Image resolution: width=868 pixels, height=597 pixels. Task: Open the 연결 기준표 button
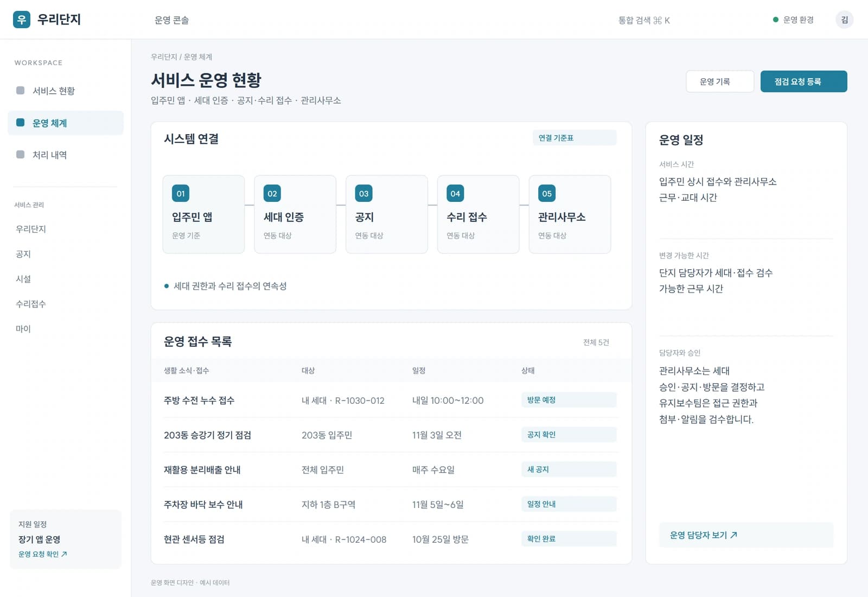coord(575,138)
